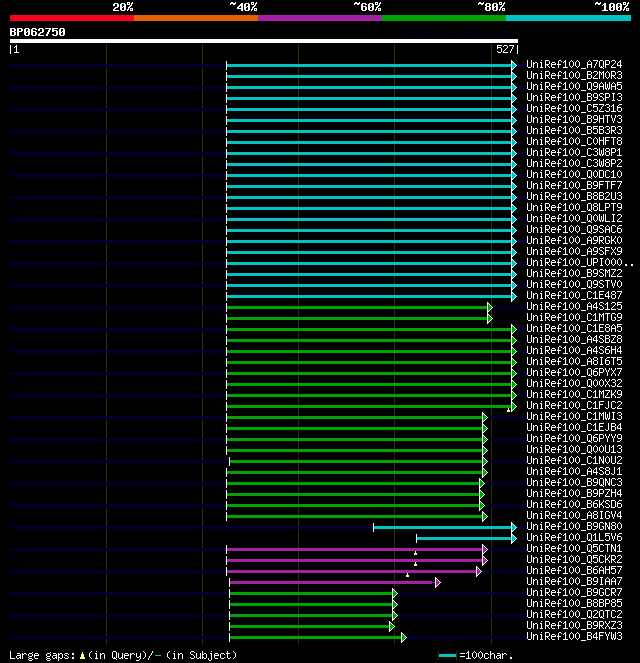Click the UniRef100_B5B3R3 text
640x663 pixels.
(574, 131)
